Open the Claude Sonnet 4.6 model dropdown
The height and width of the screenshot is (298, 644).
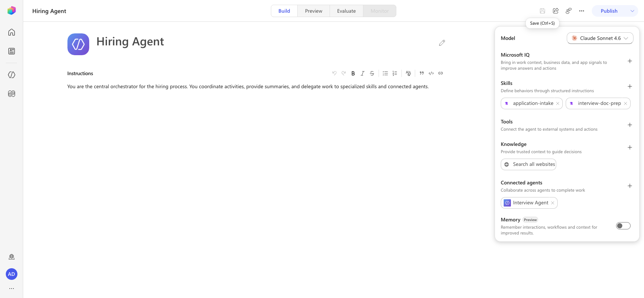pyautogui.click(x=600, y=38)
